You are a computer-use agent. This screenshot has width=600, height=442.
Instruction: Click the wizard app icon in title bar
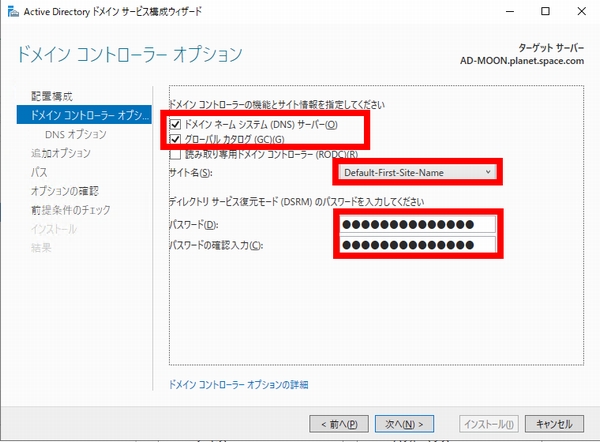click(x=13, y=12)
